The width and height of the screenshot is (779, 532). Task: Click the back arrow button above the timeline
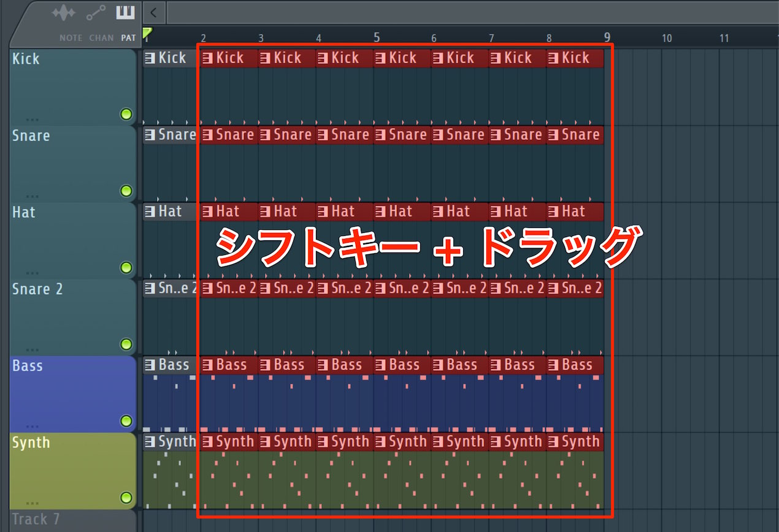tap(153, 12)
